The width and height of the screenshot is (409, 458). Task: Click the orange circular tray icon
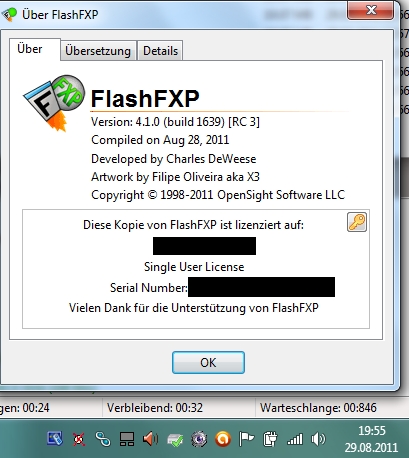click(223, 439)
